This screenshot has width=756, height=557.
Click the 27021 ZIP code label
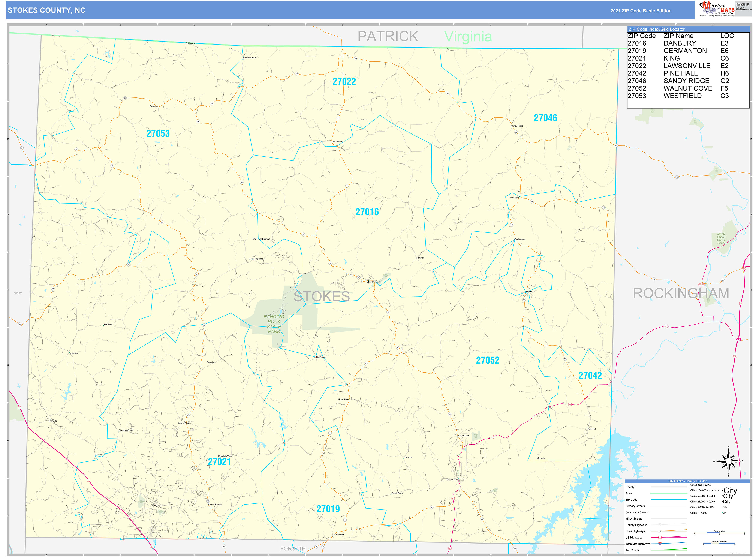219,462
